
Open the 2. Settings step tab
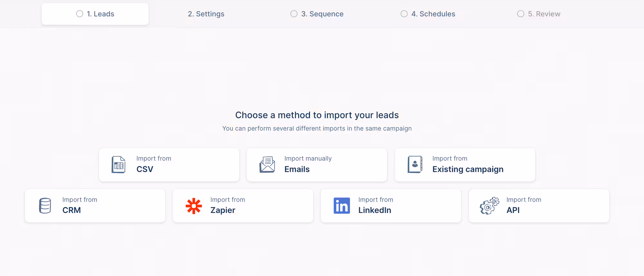206,14
